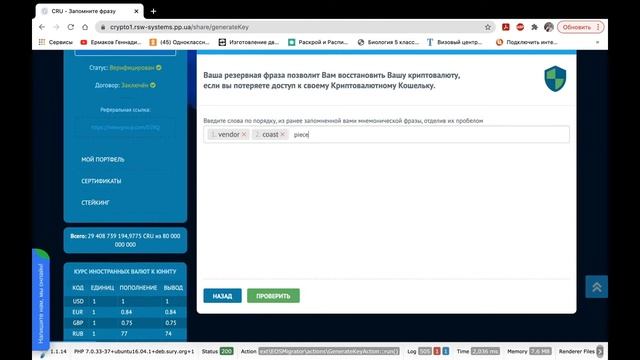The width and height of the screenshot is (640, 360).
Task: Open СЕРТИФИКАТЫ menu item
Action: tap(101, 181)
